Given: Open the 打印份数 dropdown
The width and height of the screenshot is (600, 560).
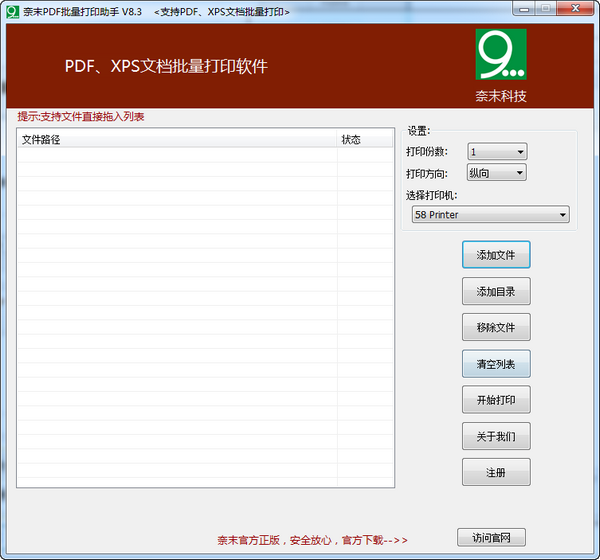Looking at the screenshot, I should (x=497, y=152).
